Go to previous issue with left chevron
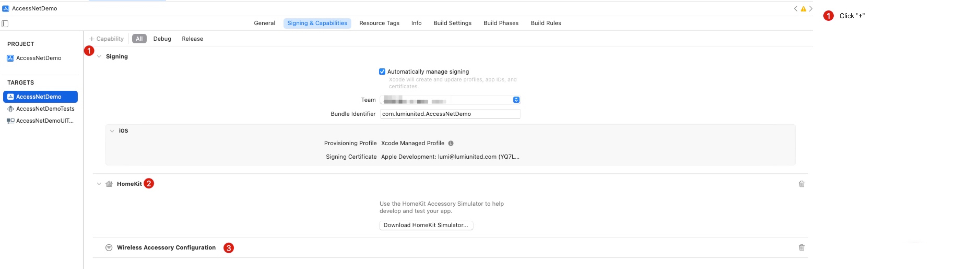 click(x=795, y=9)
